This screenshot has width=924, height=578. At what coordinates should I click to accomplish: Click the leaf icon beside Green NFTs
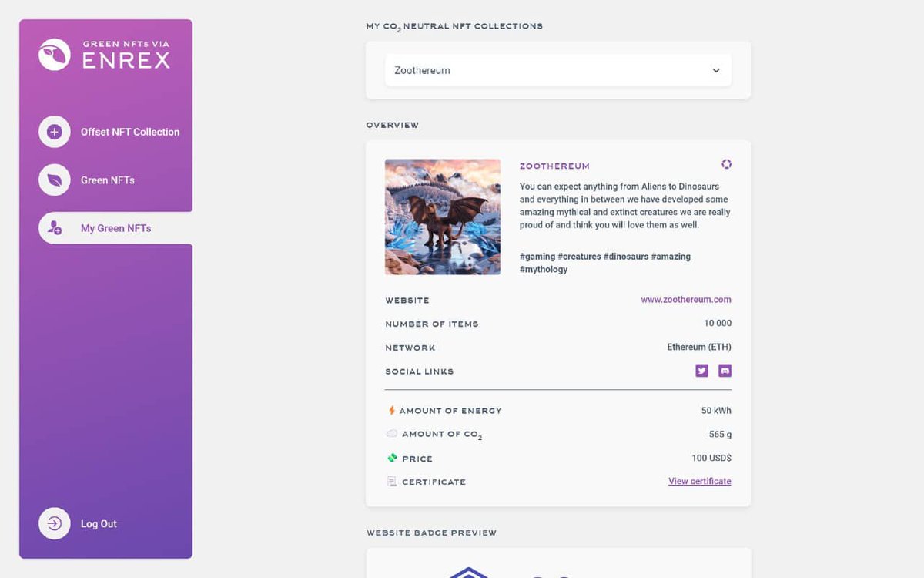click(55, 180)
